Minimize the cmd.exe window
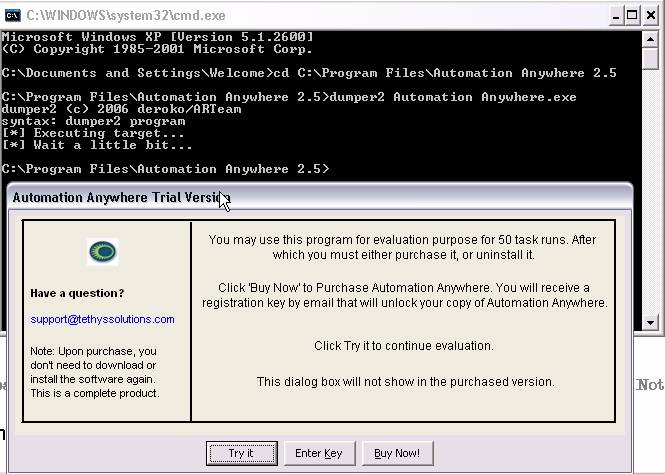Viewport: 665px width, 474px height. pyautogui.click(x=616, y=16)
